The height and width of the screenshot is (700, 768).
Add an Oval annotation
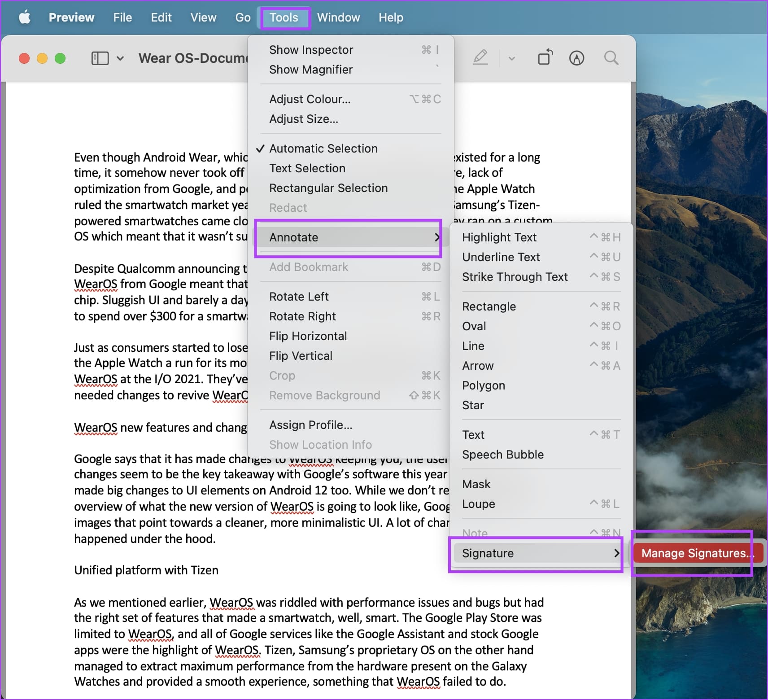click(x=541, y=326)
